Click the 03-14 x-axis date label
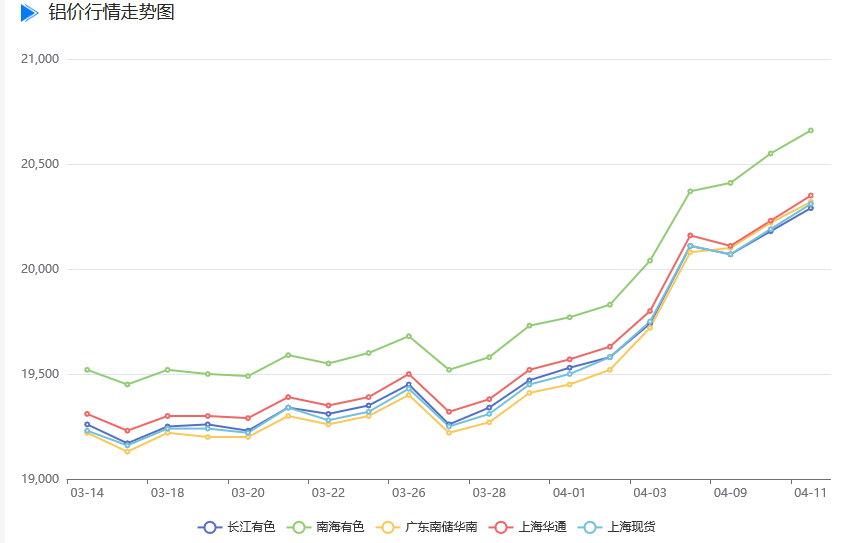 pyautogui.click(x=87, y=493)
